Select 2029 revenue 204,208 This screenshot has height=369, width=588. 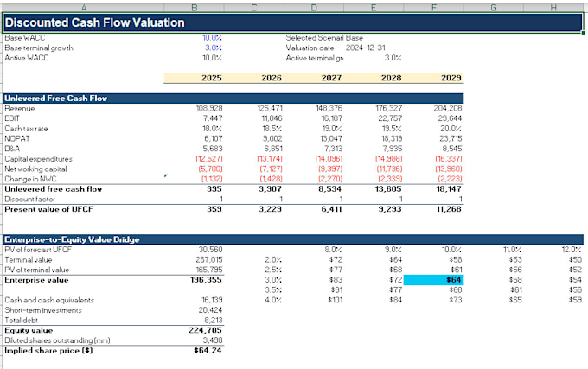[448, 109]
